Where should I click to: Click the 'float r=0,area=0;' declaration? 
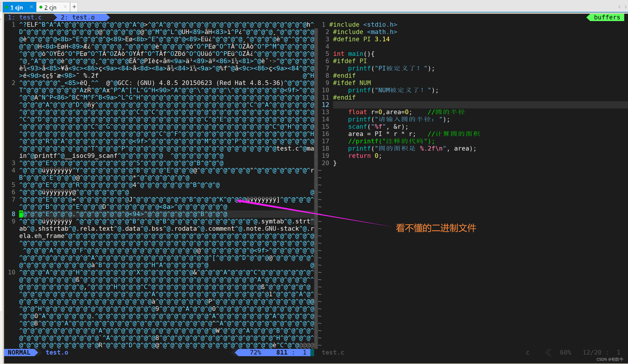(380, 112)
